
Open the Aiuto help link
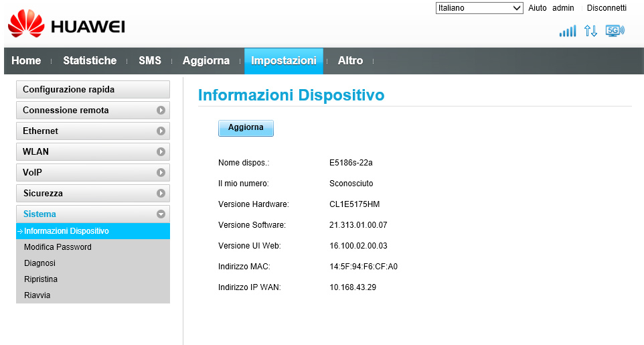click(x=537, y=8)
